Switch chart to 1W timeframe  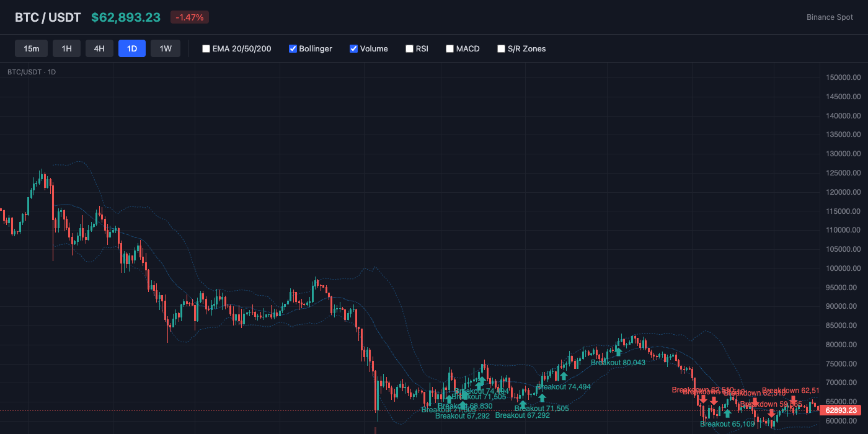(x=166, y=48)
